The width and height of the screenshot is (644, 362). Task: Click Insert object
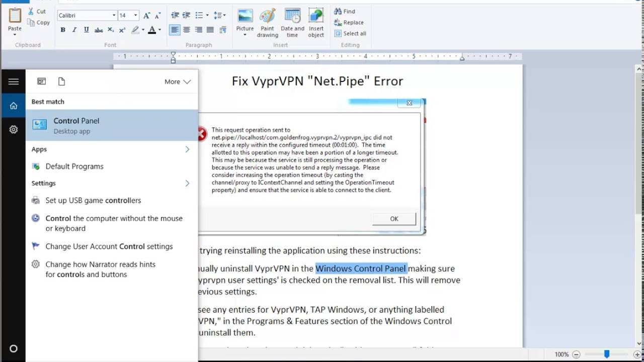coord(316,23)
